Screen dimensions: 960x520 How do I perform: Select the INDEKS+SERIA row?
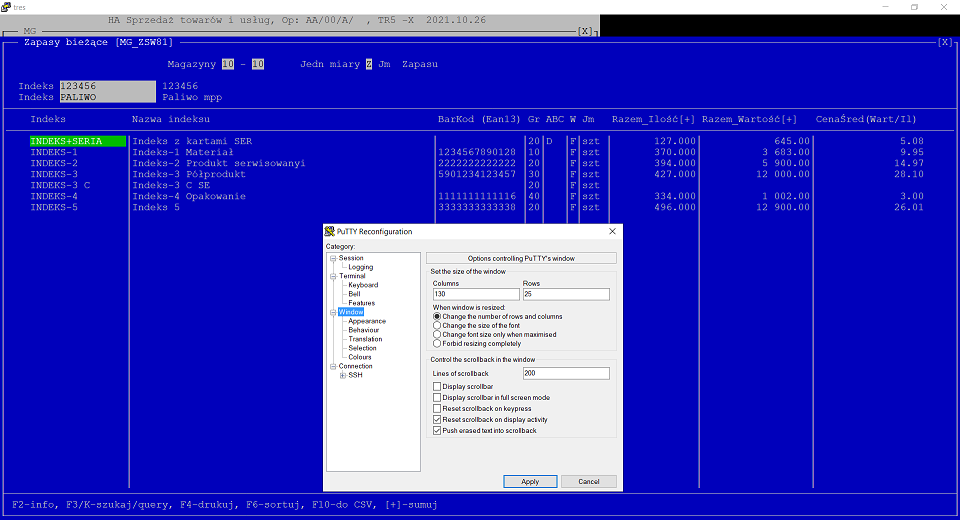click(x=78, y=141)
